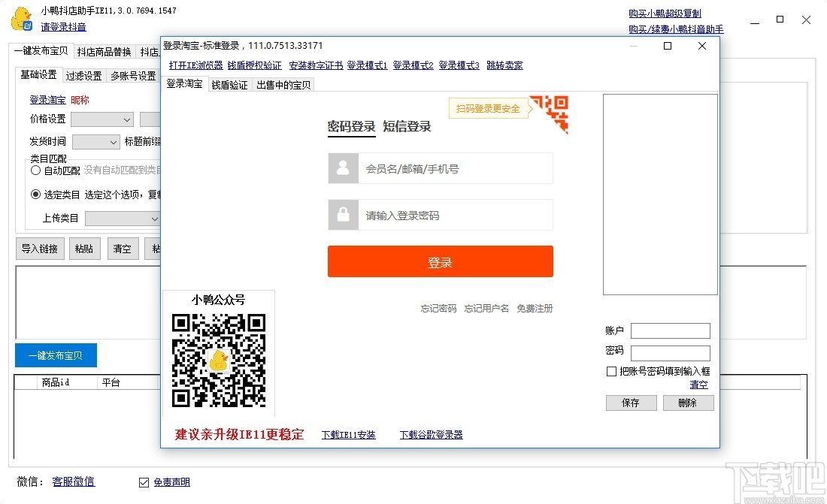Open the 发货时间 dropdown
The height and width of the screenshot is (504, 827).
click(x=96, y=142)
